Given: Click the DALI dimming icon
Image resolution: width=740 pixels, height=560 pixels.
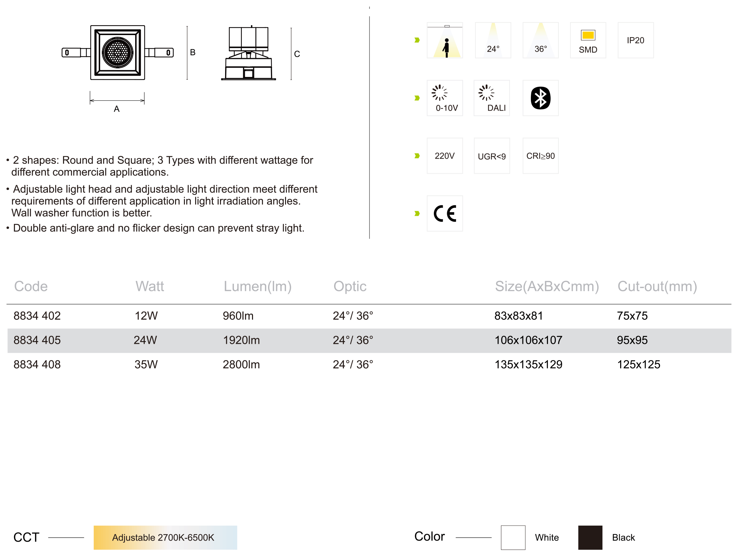Looking at the screenshot, I should click(492, 98).
